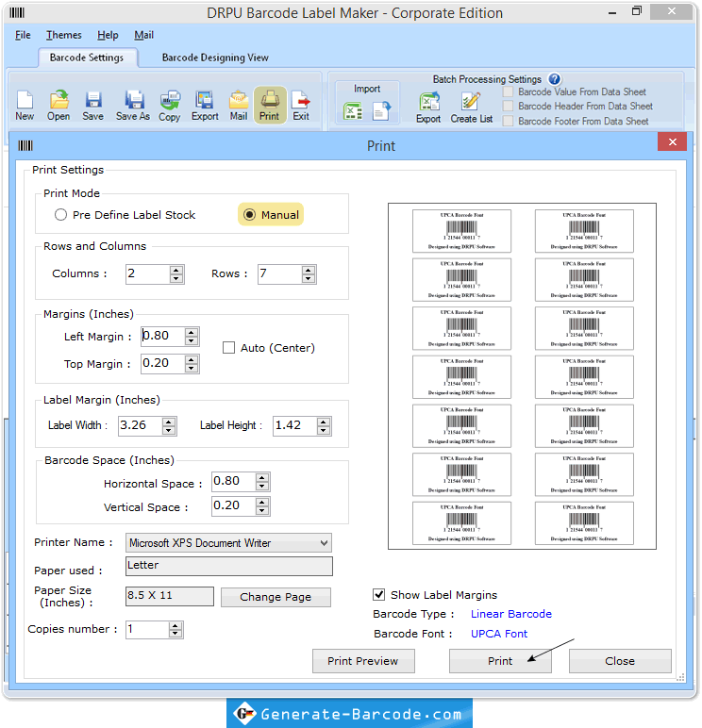This screenshot has width=702, height=728.
Task: Click the Export icon next to Copy
Action: point(205,106)
